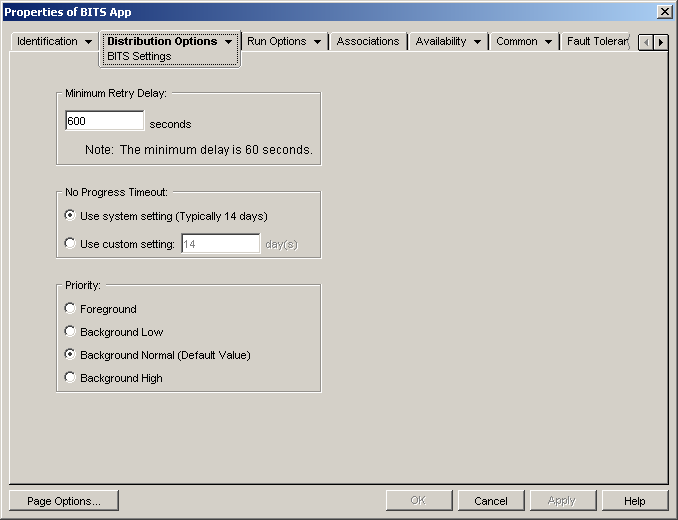678x520 pixels.
Task: Expand the Identification tab dropdown arrow
Action: (x=88, y=42)
